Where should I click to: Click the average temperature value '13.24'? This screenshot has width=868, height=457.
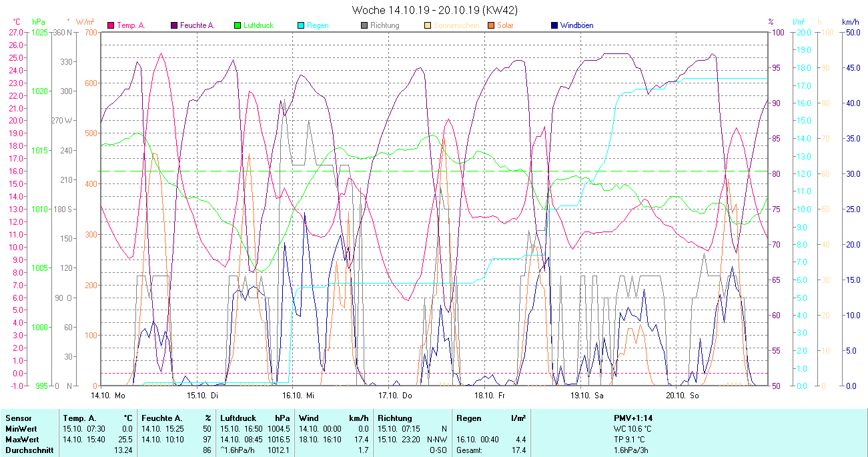coord(123,450)
